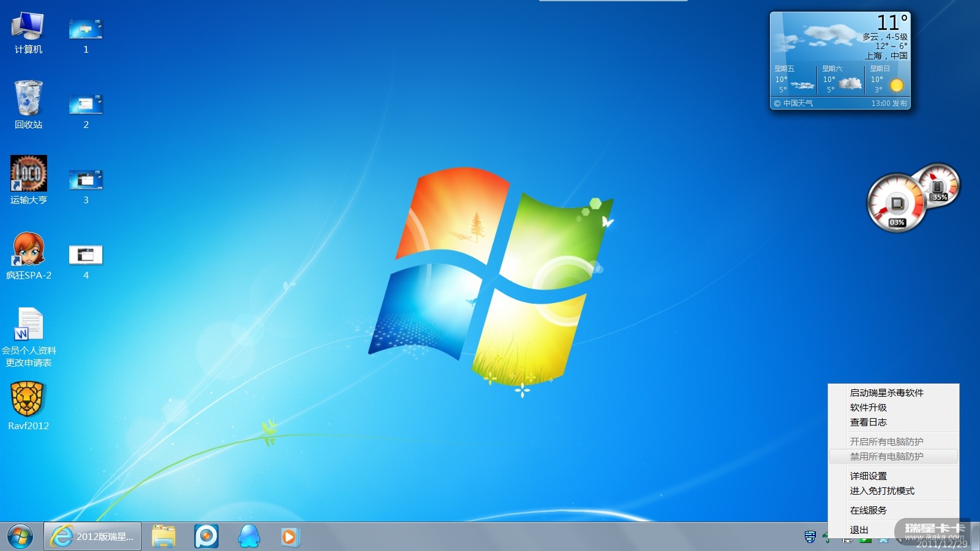980x551 pixels.
Task: Select the 会员个人资料更改申请表 Word document
Action: coord(28,337)
